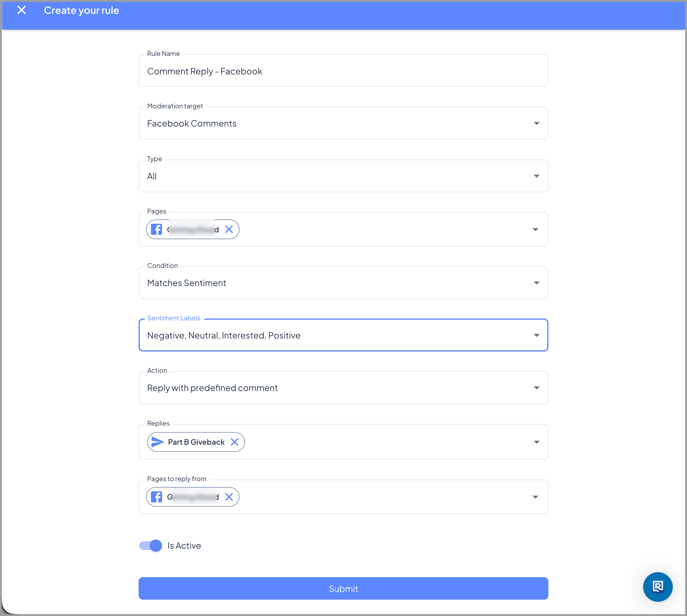Expand the Replies dropdown arrow
Viewport: 687px width, 616px height.
(x=536, y=442)
